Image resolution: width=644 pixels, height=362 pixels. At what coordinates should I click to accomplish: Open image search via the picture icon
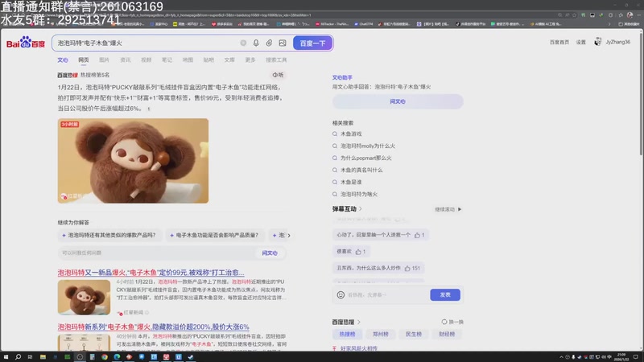point(283,43)
